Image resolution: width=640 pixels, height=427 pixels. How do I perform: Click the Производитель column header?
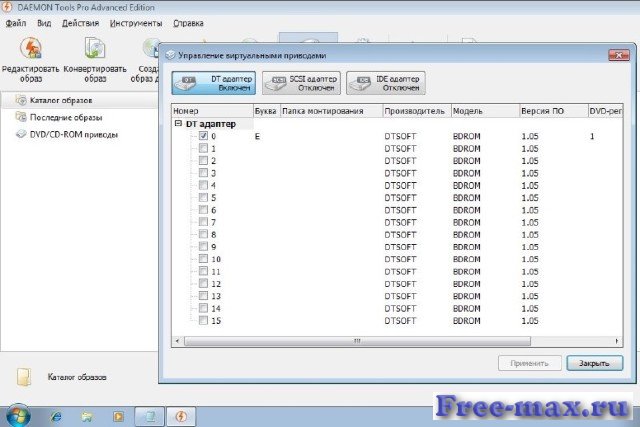pos(417,111)
